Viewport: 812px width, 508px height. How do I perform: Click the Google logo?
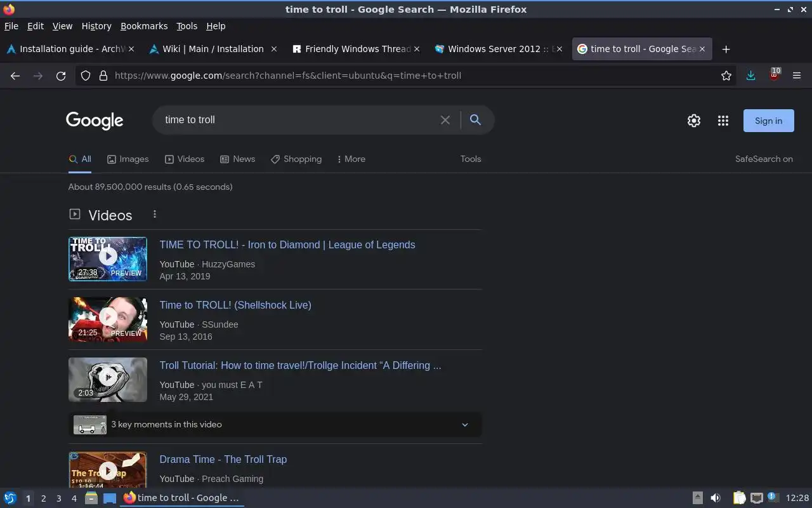coord(95,121)
